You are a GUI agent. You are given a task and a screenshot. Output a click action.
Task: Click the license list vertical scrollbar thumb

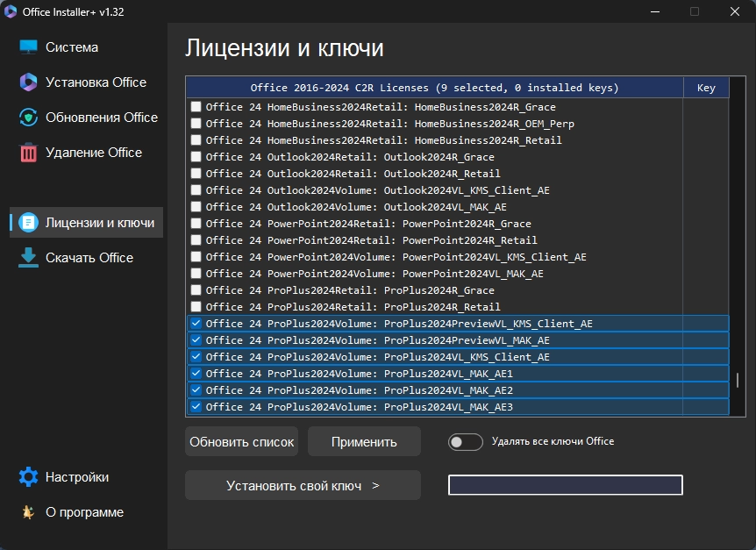pyautogui.click(x=738, y=381)
